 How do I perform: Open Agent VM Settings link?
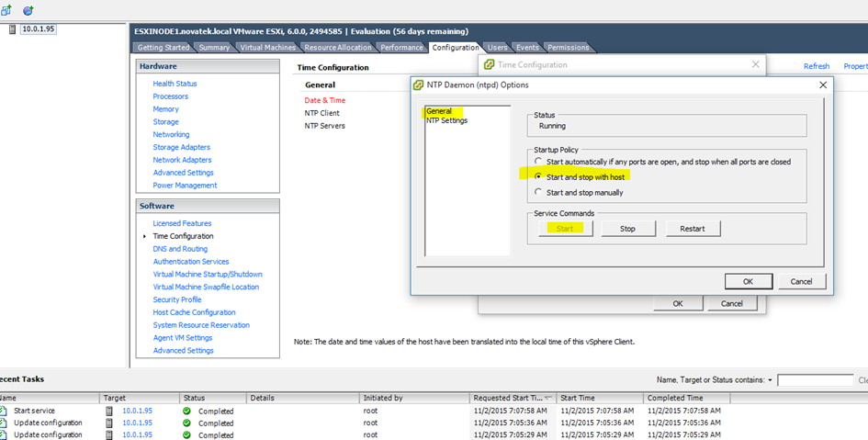click(183, 338)
